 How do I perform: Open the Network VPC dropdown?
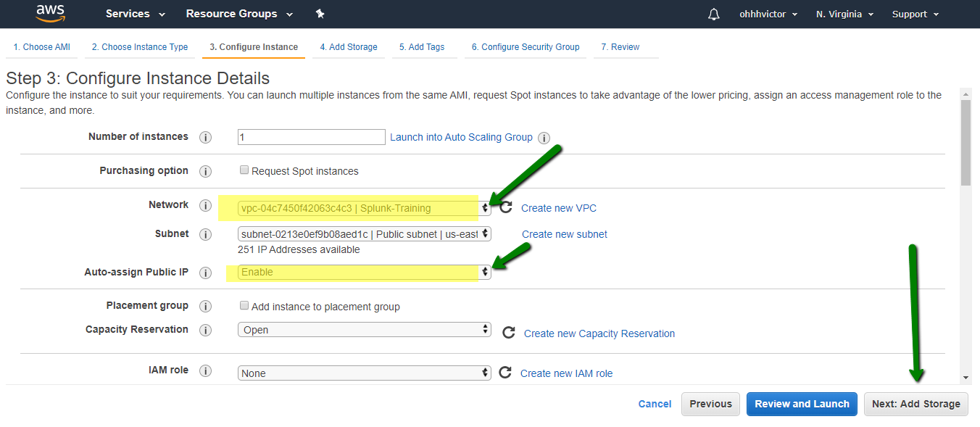pyautogui.click(x=365, y=208)
